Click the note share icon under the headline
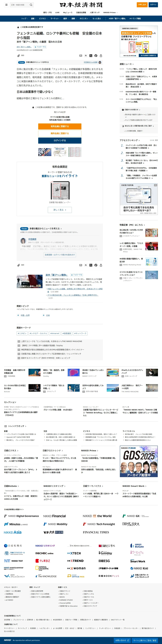This screenshot has height=644, width=162. coord(86,56)
